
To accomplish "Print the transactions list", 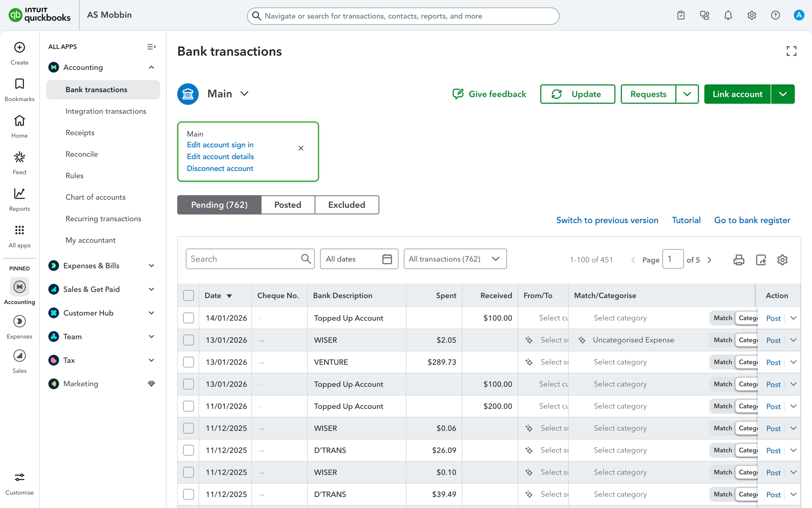I will tap(739, 260).
